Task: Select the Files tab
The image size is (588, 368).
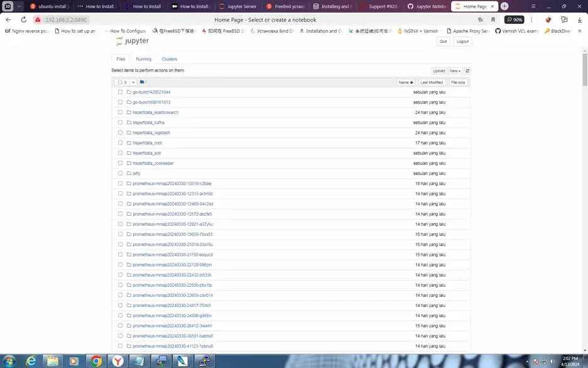Action: pos(121,59)
